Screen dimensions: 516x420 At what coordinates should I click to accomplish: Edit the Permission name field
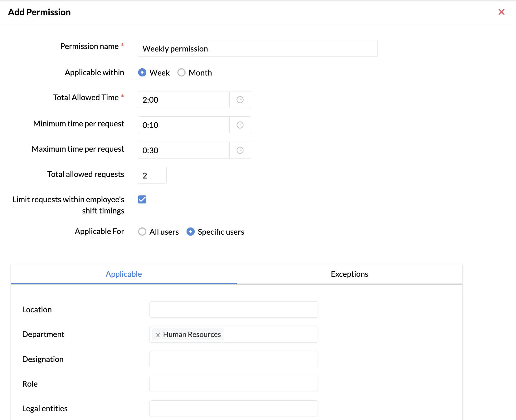[x=258, y=48]
